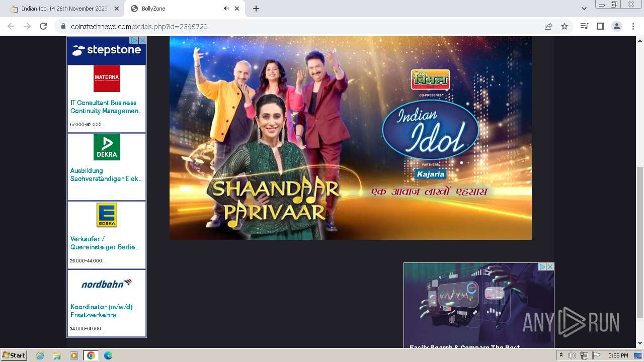Screen dimensions: 644x362
Task: Open Action Center flag icon
Action: click(x=596, y=355)
